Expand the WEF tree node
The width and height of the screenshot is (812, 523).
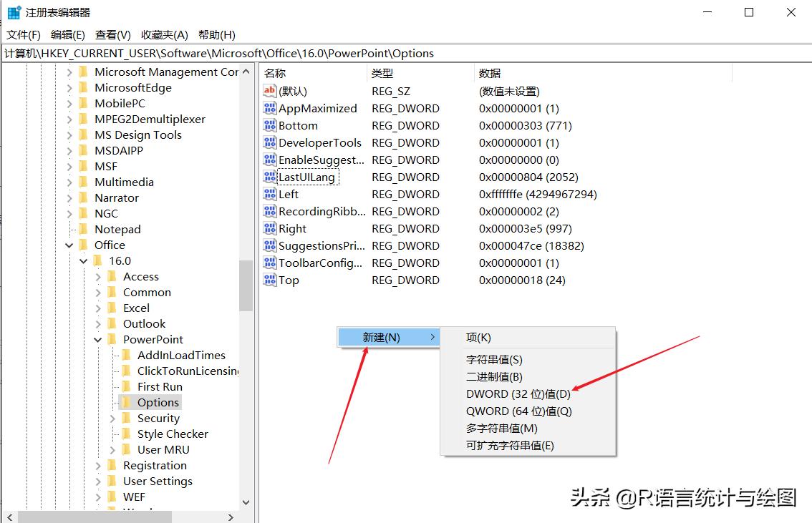pos(98,497)
